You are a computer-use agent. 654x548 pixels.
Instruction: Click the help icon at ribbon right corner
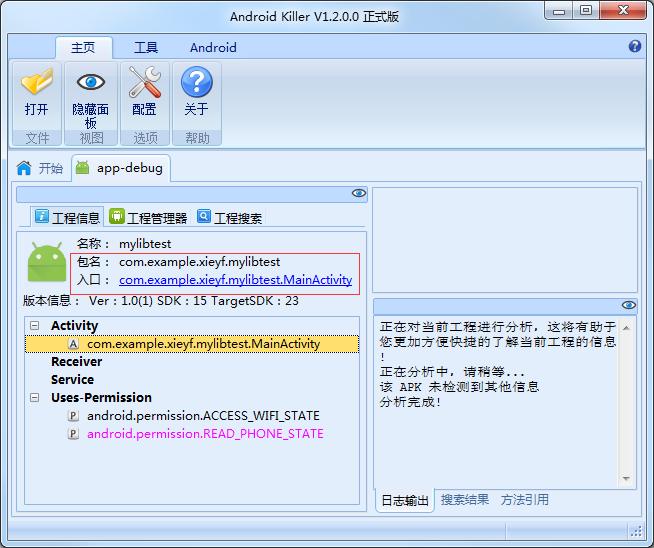coord(634,46)
